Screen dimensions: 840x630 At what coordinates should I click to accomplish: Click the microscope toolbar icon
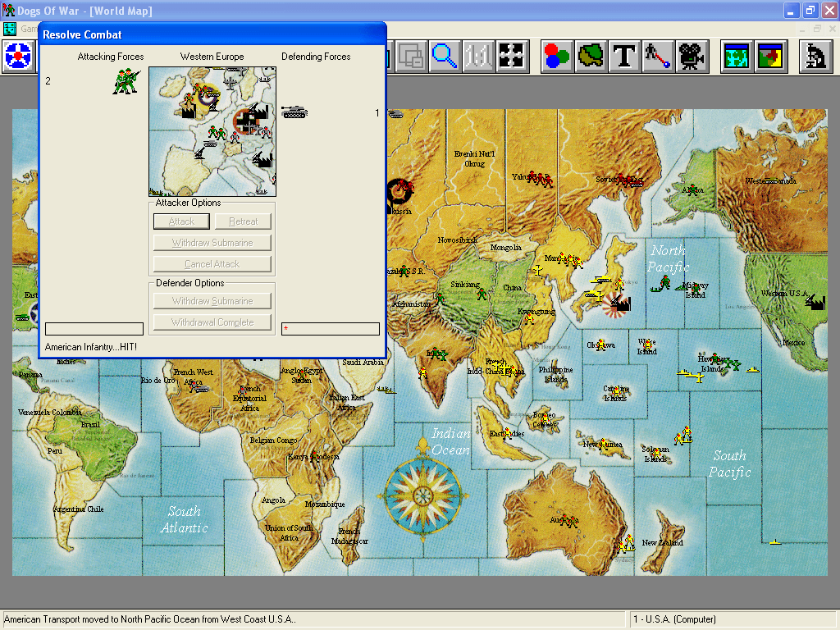click(x=815, y=57)
